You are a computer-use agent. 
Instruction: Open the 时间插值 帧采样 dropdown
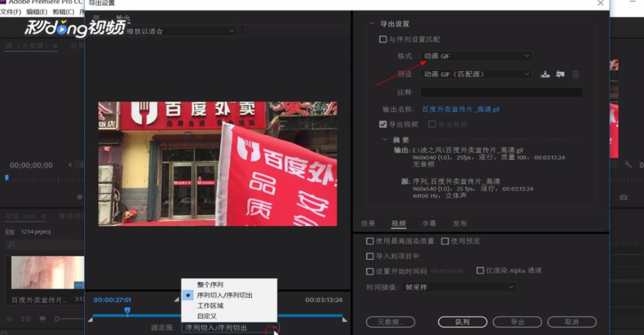[459, 287]
